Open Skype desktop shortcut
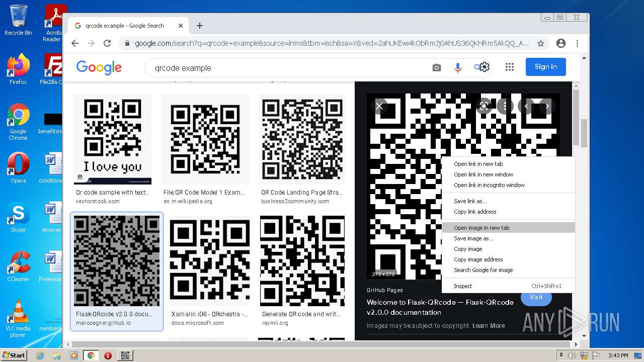Viewport: 644px width, 362px height. (18, 217)
